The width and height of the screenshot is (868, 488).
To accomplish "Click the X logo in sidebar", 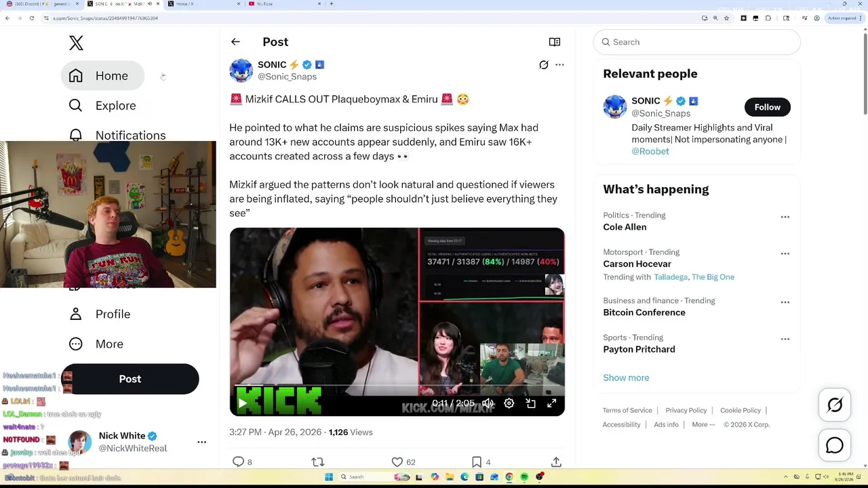I will pos(76,43).
